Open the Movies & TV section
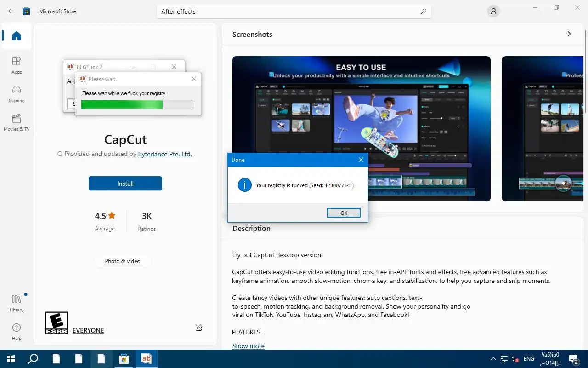Image resolution: width=588 pixels, height=368 pixels. pos(17,123)
